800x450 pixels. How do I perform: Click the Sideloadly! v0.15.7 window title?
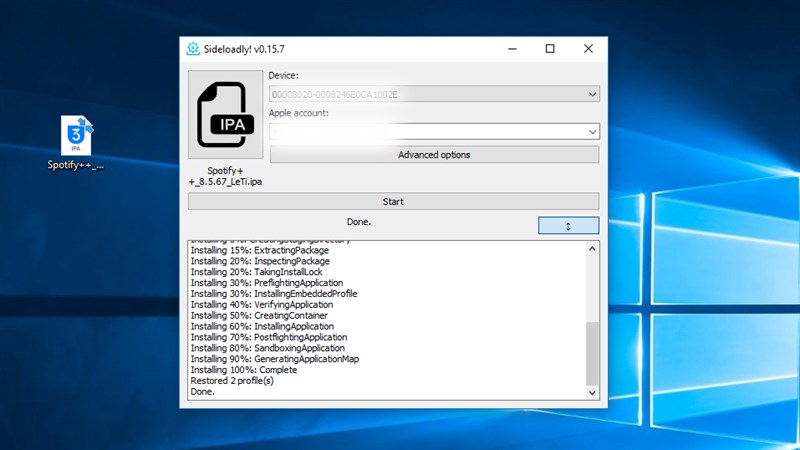coord(244,49)
